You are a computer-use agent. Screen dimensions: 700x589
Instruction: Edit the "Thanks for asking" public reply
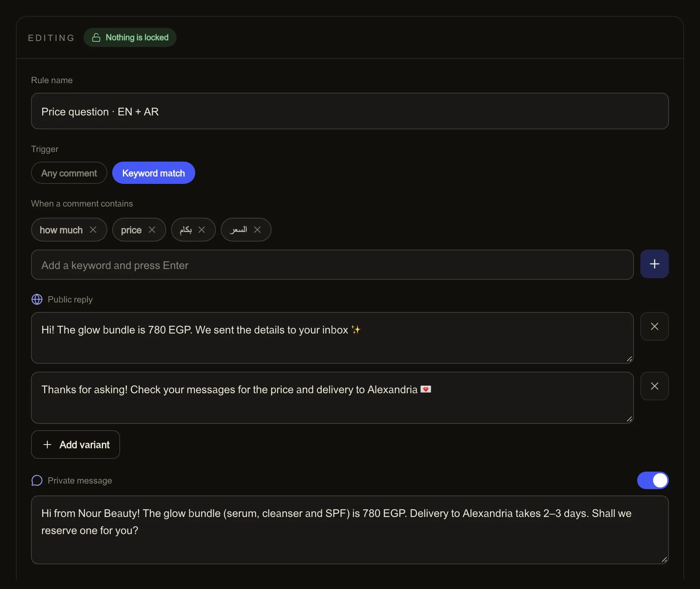coord(332,398)
